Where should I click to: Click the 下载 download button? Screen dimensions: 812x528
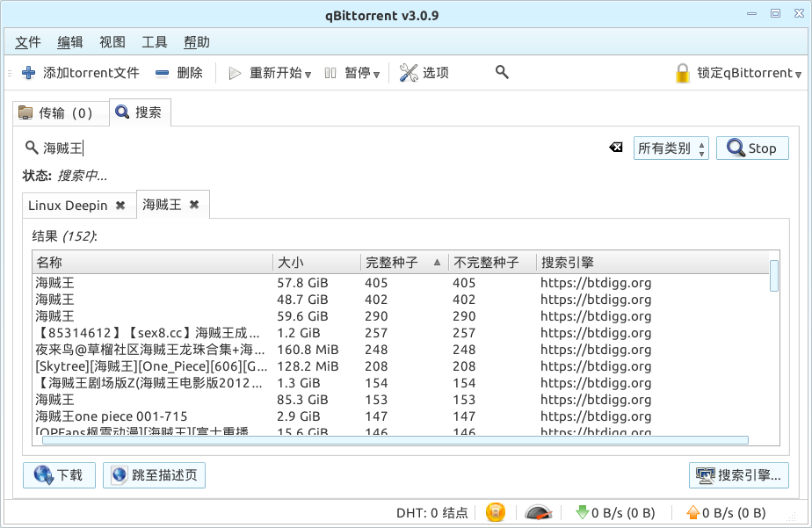pyautogui.click(x=59, y=475)
